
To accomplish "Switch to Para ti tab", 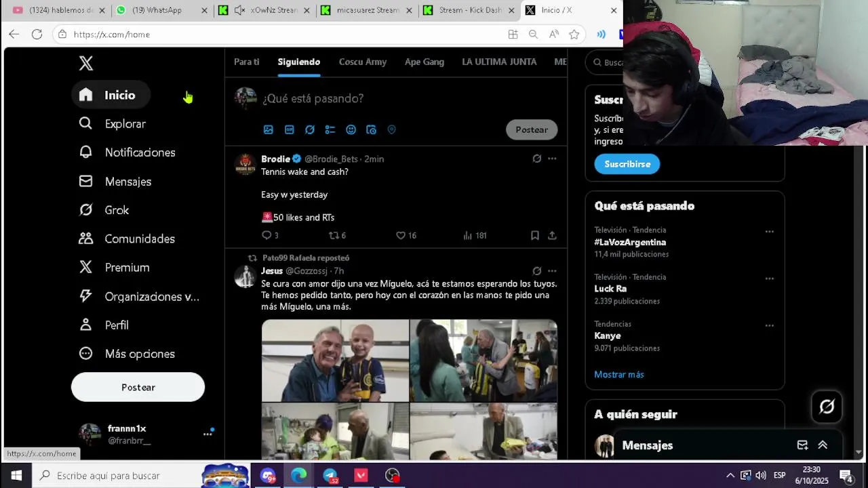I will click(246, 62).
